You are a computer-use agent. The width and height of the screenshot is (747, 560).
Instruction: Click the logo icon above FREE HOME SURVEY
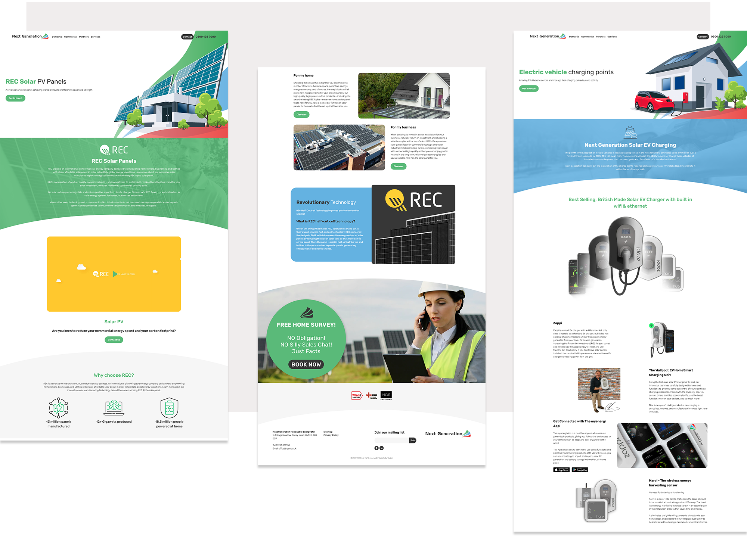click(306, 312)
